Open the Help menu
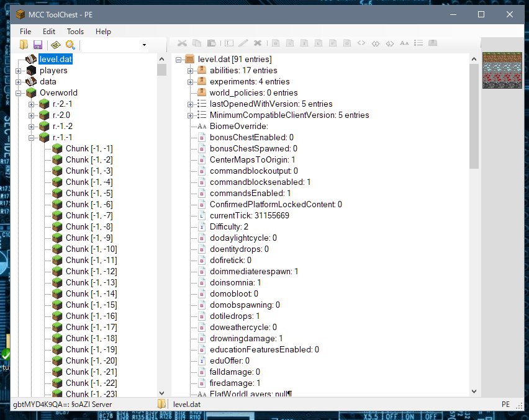This screenshot has width=529, height=420. click(x=103, y=32)
